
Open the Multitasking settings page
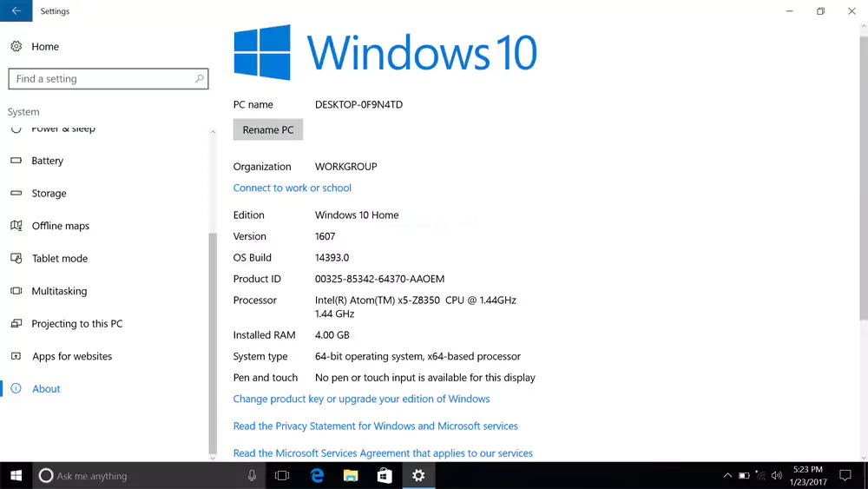tap(59, 291)
